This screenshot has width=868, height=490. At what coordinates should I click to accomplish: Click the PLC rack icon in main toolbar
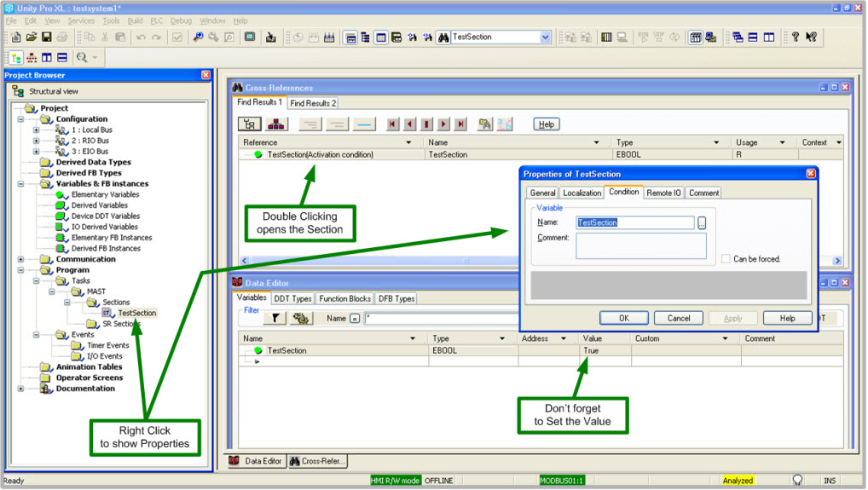pos(607,37)
